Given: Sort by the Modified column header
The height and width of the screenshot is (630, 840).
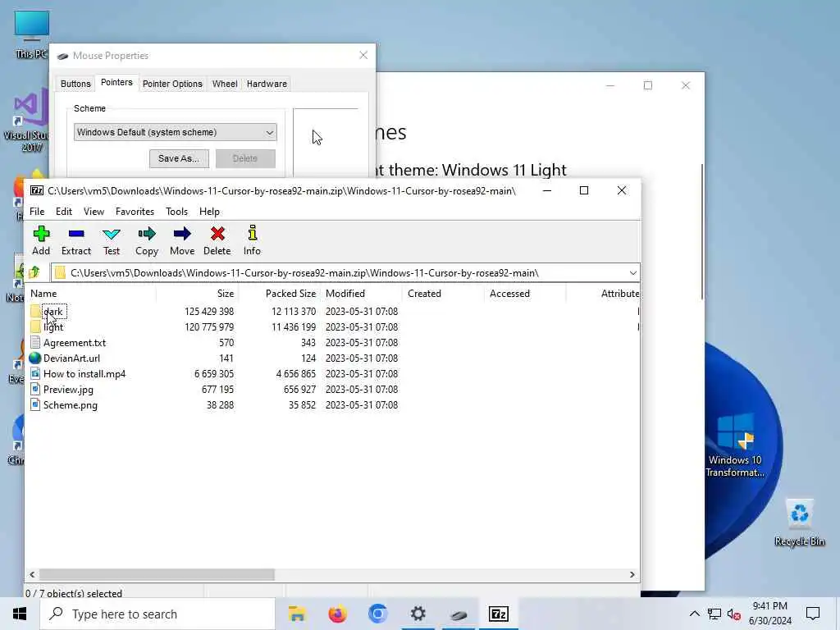Looking at the screenshot, I should pos(361,294).
